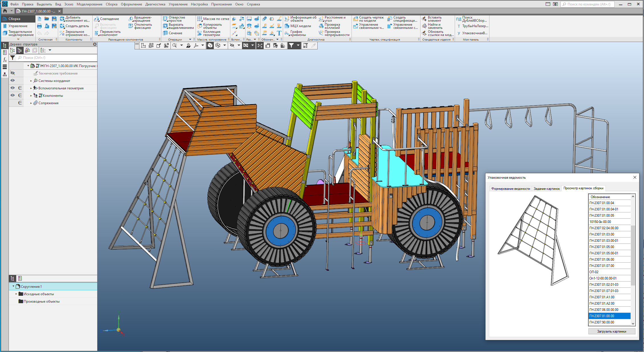The image size is (644, 352).
Task: Toggle visibility eye for Компоненты
Action: [13, 95]
